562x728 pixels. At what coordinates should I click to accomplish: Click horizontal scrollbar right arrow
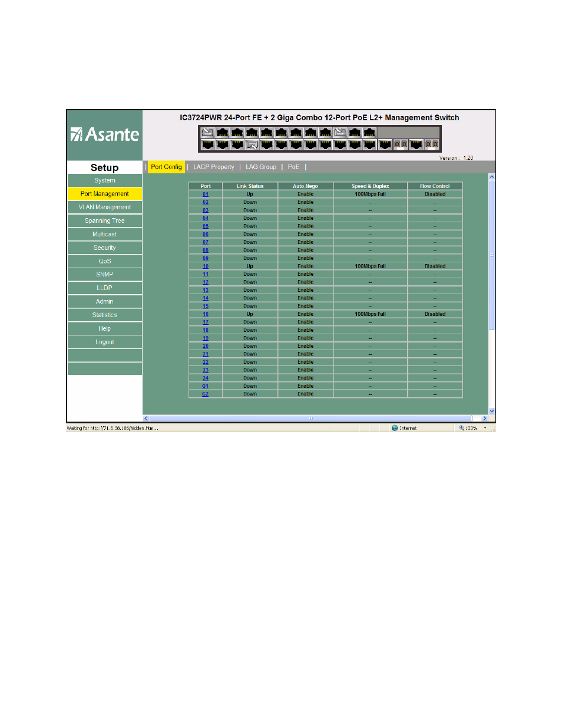(485, 418)
